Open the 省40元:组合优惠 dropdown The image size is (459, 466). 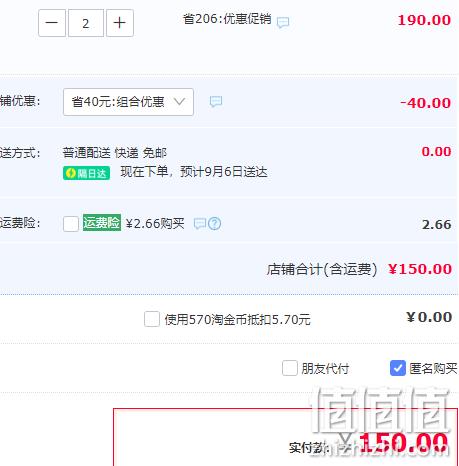128,102
